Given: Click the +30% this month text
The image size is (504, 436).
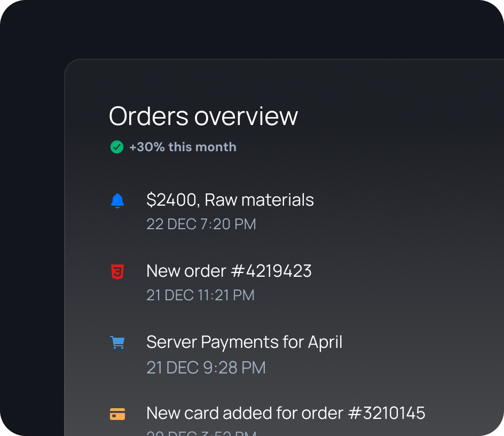Looking at the screenshot, I should tap(183, 147).
